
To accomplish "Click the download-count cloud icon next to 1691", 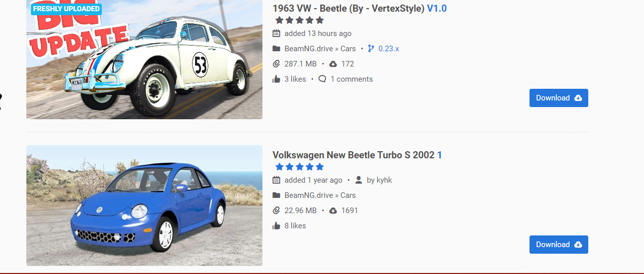I will [333, 211].
